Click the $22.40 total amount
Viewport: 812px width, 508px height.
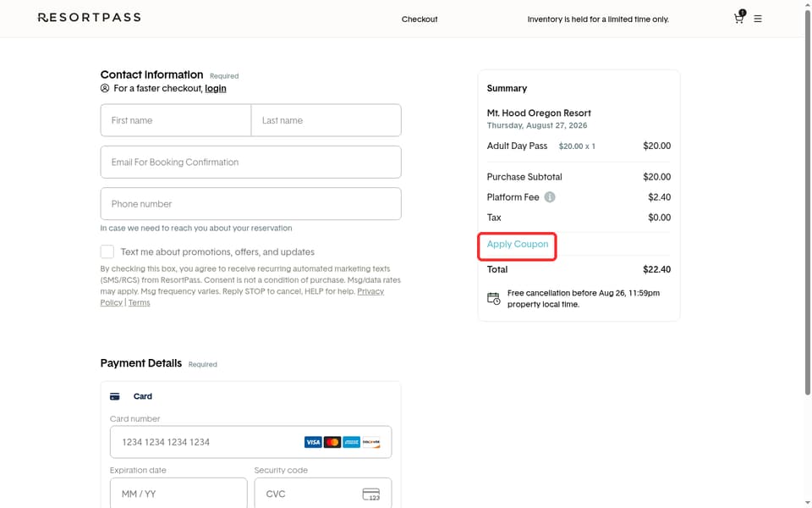point(656,269)
